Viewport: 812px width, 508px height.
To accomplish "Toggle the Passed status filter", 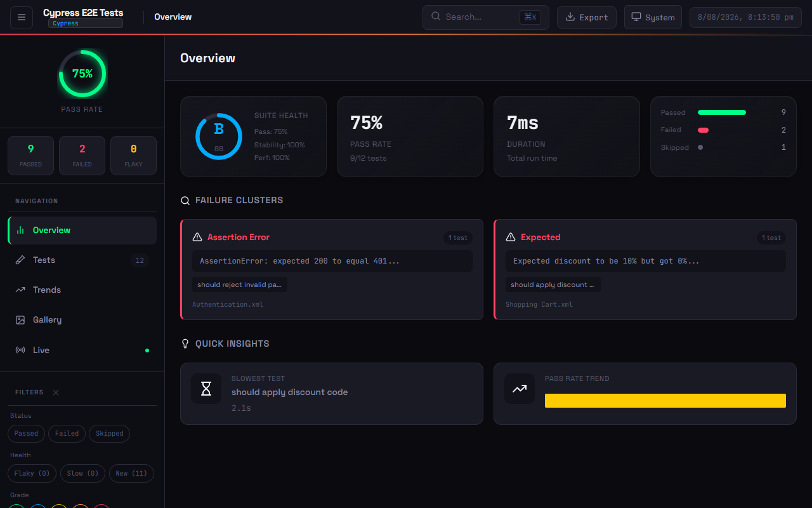I will [26, 434].
